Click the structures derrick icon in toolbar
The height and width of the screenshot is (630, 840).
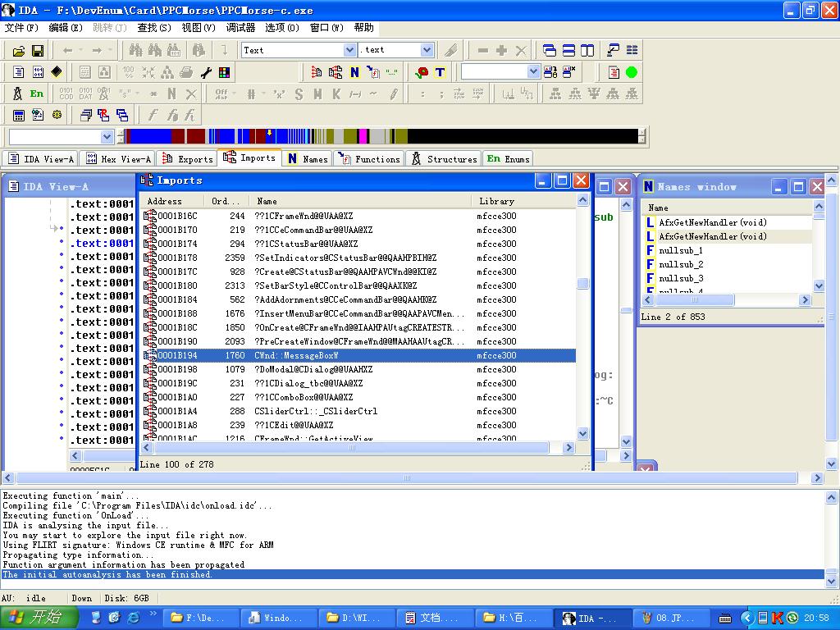click(x=18, y=94)
